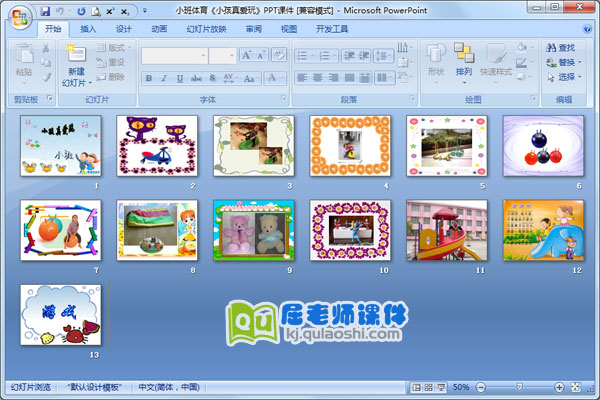
Task: Open the font color A dropdown
Action: tap(275, 78)
